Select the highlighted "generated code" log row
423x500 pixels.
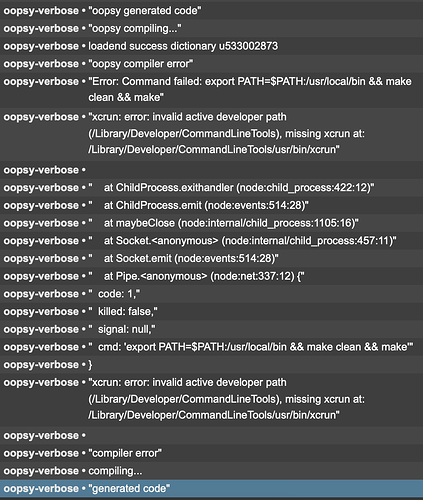(x=211, y=488)
